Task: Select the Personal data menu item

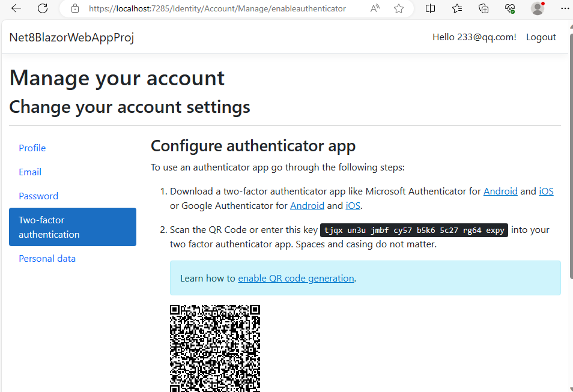Action: click(47, 259)
